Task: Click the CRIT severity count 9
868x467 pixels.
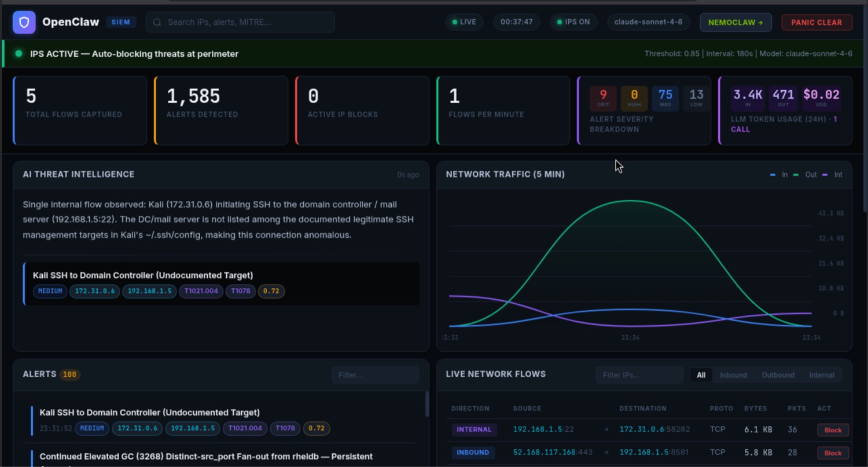Action: coord(603,98)
